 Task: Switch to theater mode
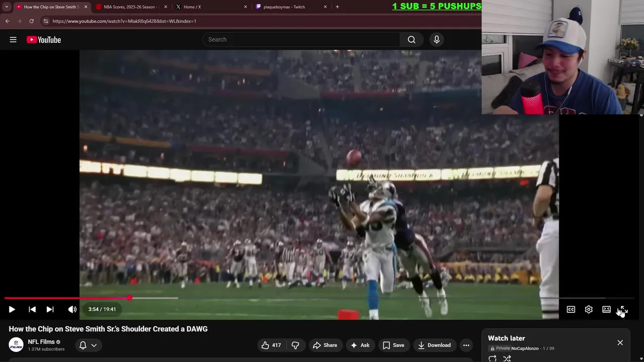[x=606, y=309]
